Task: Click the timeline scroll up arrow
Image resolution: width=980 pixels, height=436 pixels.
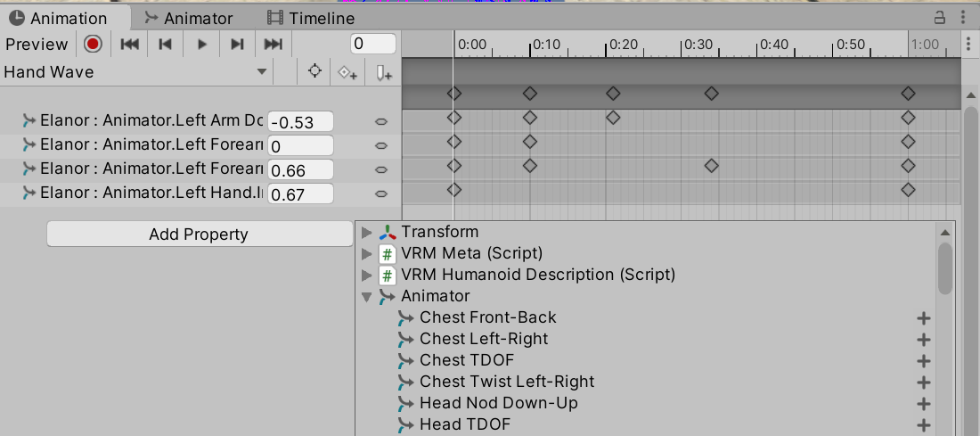Action: tap(970, 95)
